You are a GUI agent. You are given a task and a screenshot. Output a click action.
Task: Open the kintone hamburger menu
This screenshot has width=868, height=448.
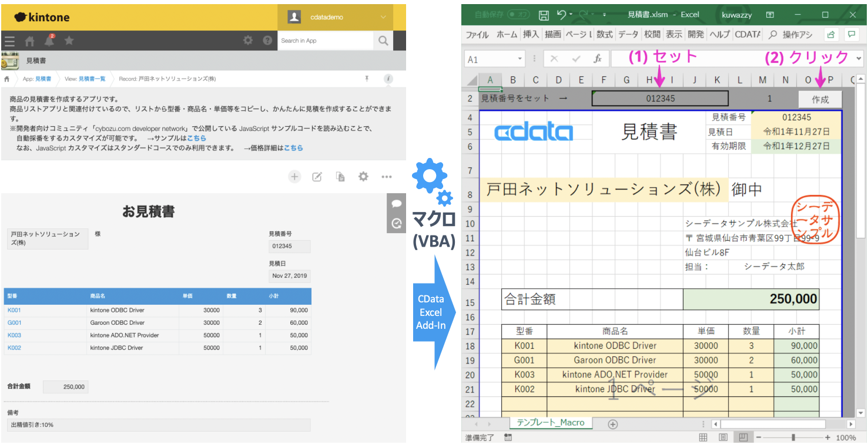coord(9,41)
